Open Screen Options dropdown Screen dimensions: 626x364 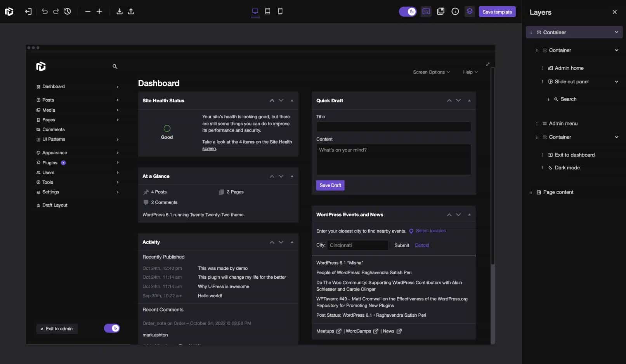431,72
